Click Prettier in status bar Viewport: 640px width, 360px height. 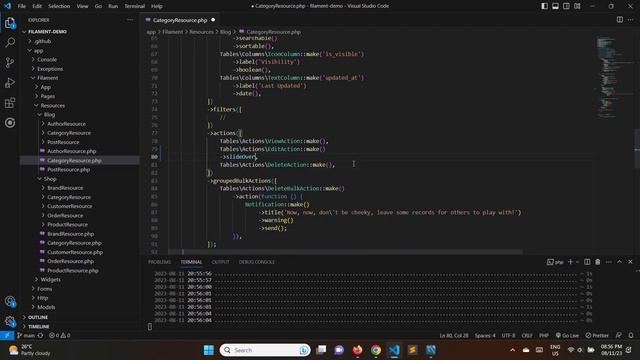tap(597, 335)
